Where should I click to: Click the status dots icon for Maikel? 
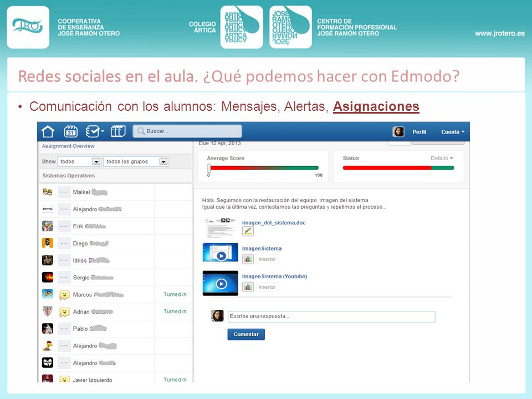point(64,192)
